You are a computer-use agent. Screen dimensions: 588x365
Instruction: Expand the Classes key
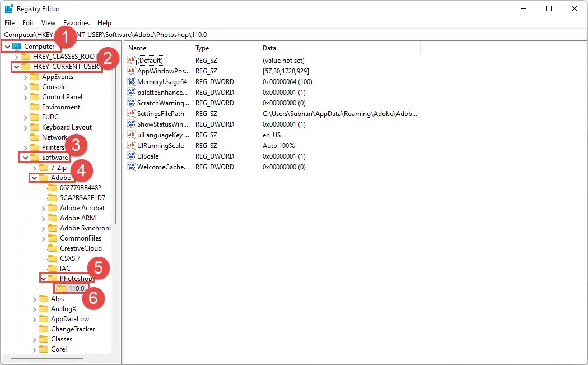[35, 339]
